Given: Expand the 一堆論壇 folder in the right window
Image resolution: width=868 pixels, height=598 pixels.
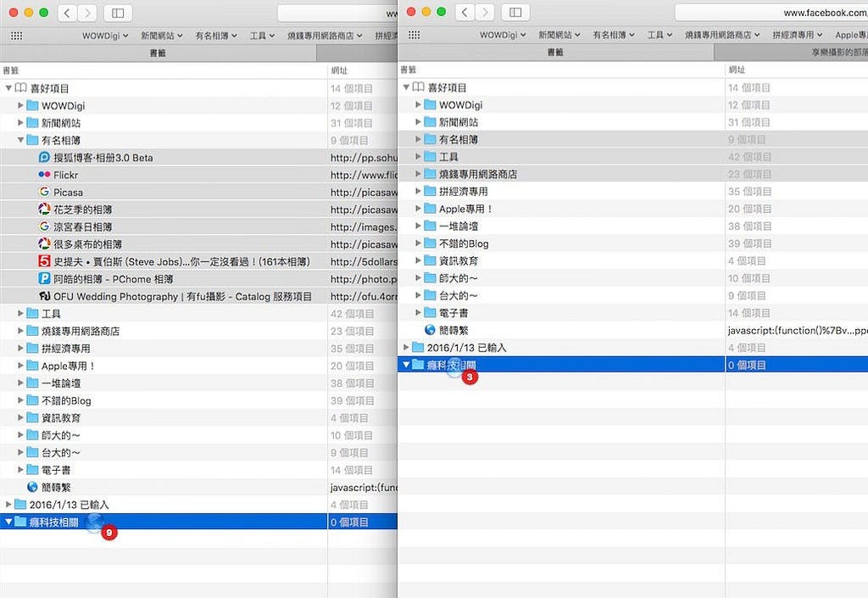Looking at the screenshot, I should (x=419, y=226).
